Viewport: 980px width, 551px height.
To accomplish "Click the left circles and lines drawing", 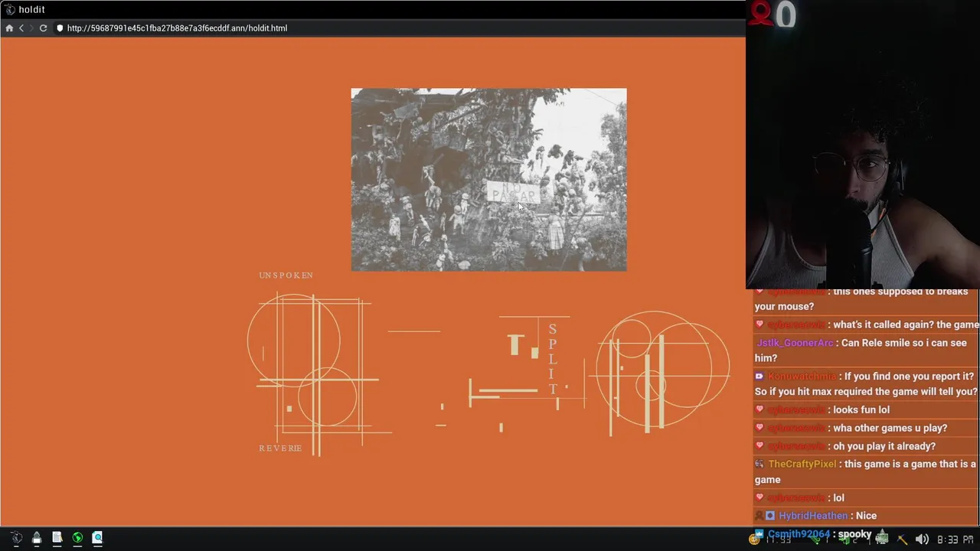I will [x=319, y=374].
